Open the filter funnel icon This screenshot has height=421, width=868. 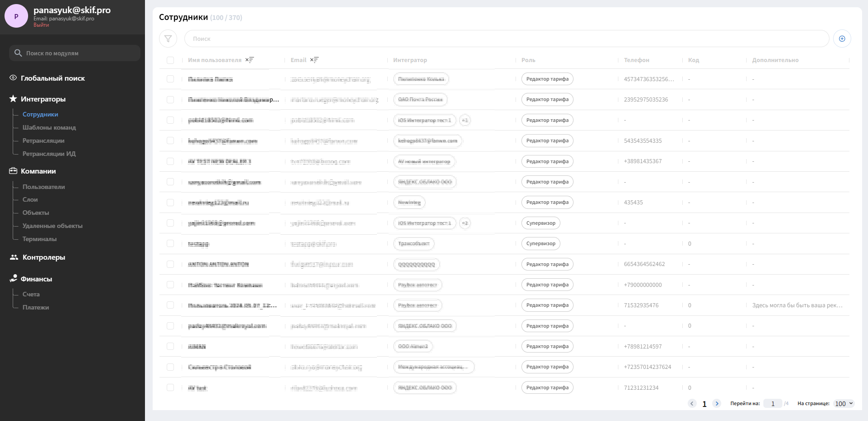click(168, 39)
